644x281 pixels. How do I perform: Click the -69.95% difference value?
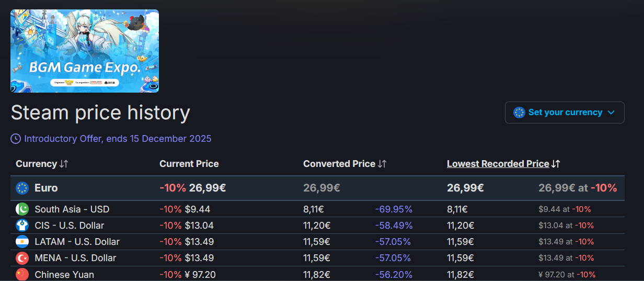[394, 209]
